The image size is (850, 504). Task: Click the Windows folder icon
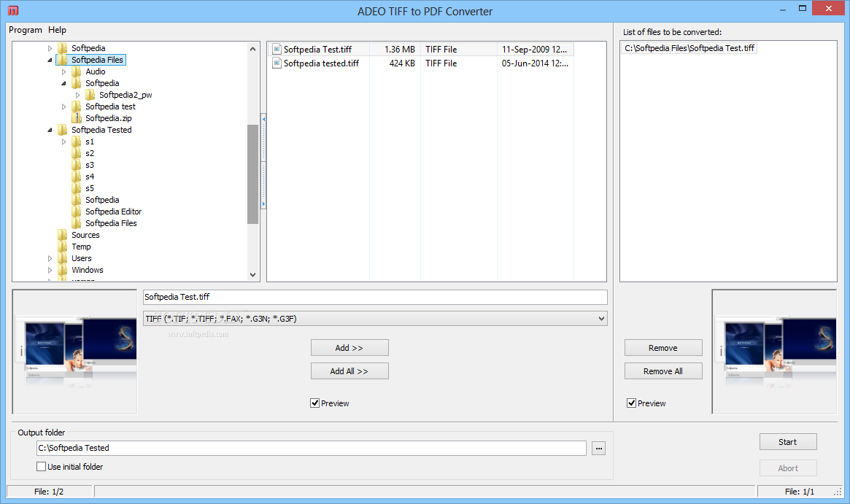click(62, 270)
